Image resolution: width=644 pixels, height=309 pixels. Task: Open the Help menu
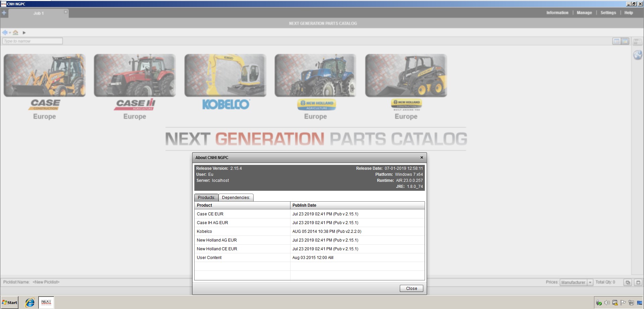click(x=629, y=13)
